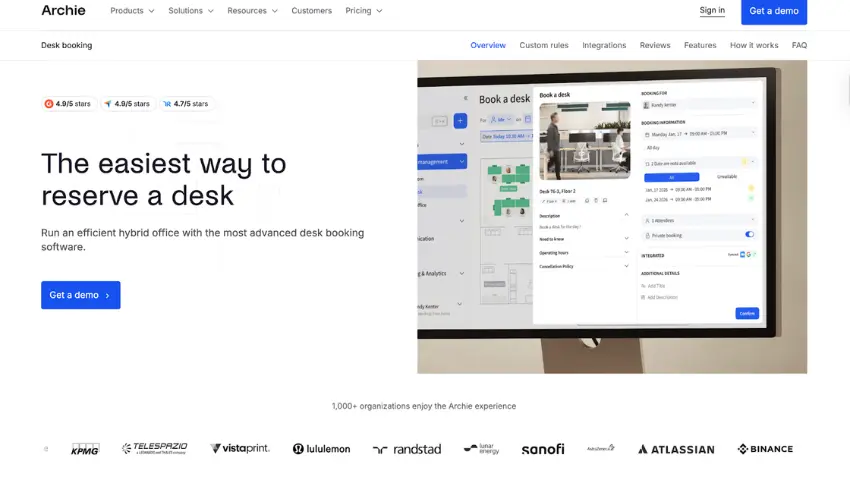Click the blue management sidebar item in mockup
Viewport: 850px width, 494px height.
tap(442, 162)
